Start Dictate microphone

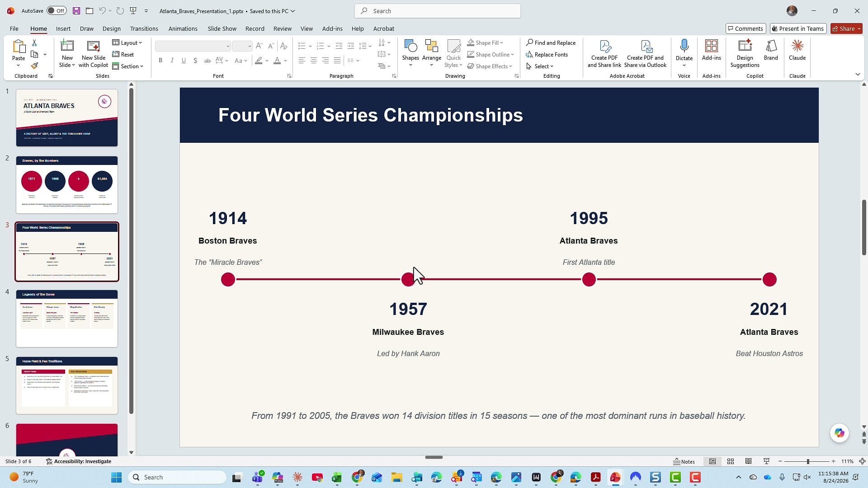point(684,53)
